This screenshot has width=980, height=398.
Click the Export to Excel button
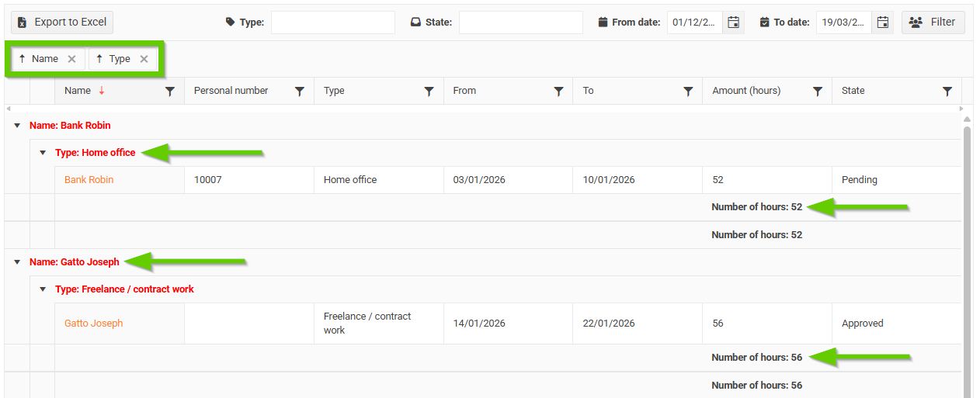tap(62, 22)
